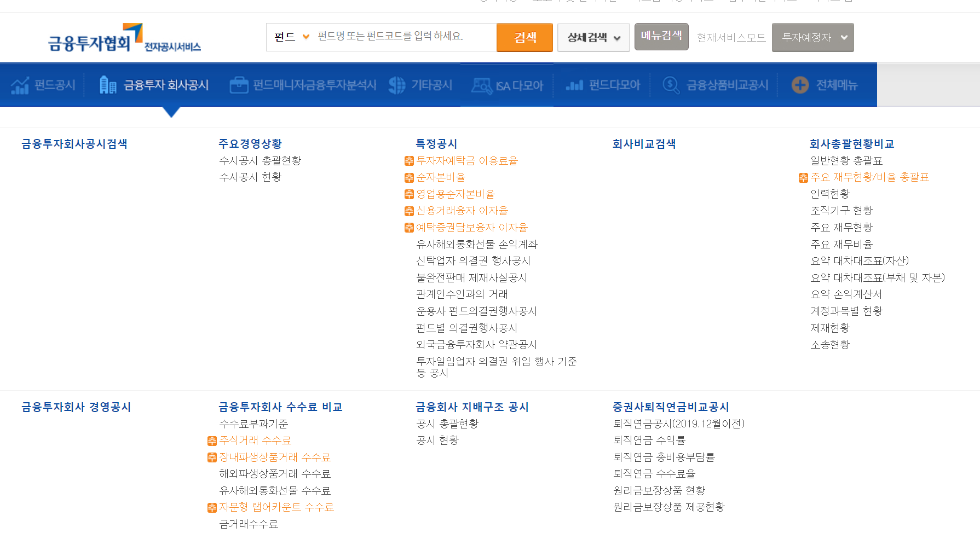Click the badge icon beside 투자자예탁금 이용료율
This screenshot has width=980, height=539.
tap(409, 161)
